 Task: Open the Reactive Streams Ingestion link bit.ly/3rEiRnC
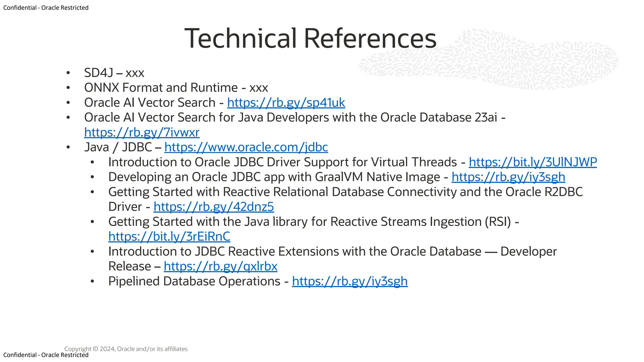(169, 237)
